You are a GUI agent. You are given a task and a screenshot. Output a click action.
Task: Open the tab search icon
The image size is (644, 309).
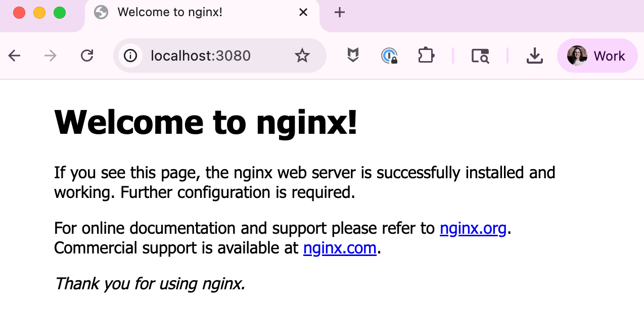pos(480,56)
